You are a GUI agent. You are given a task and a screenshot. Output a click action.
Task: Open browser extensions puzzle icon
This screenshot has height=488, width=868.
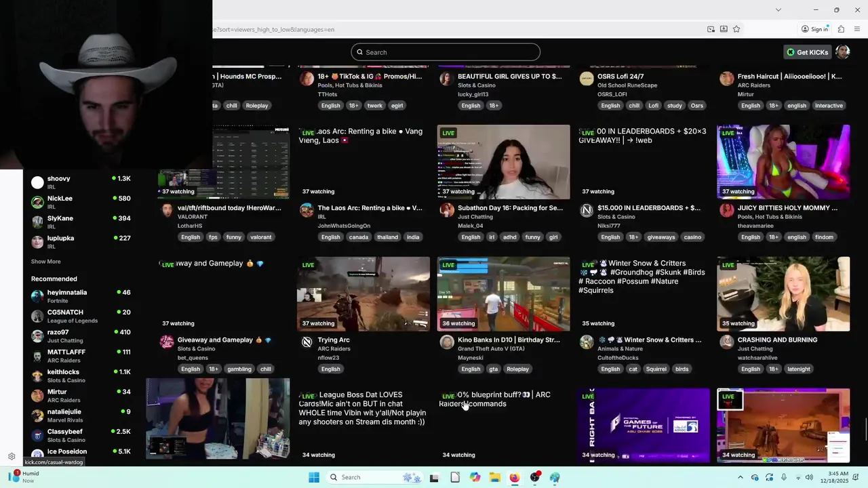[841, 29]
